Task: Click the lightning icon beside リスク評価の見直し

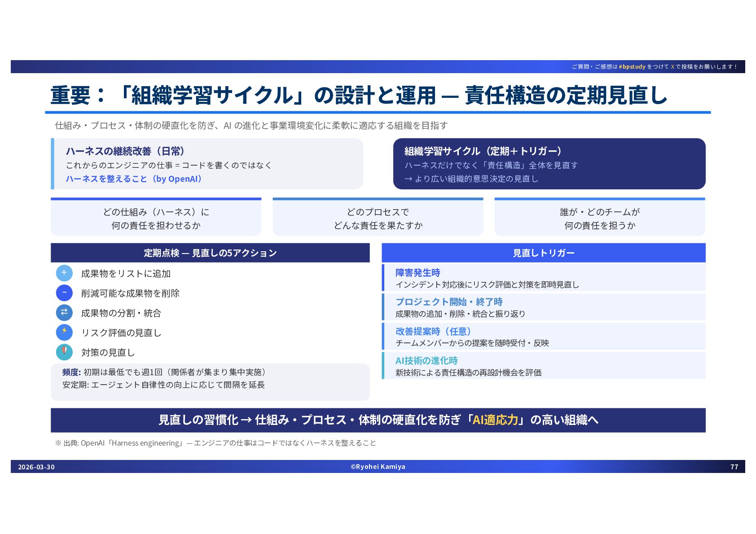Action: coord(64,332)
